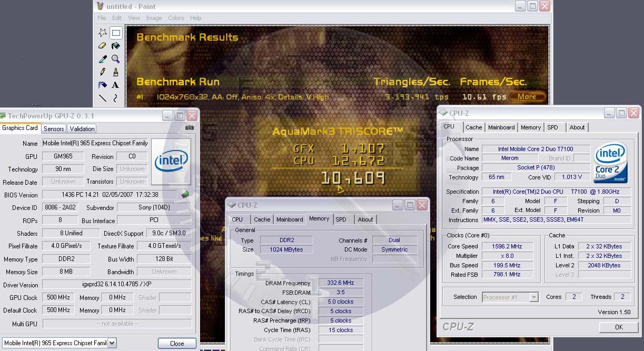Screen dimensions: 644x351
Task: Click the BIOS Version field in GPU-Z
Action: click(110, 195)
